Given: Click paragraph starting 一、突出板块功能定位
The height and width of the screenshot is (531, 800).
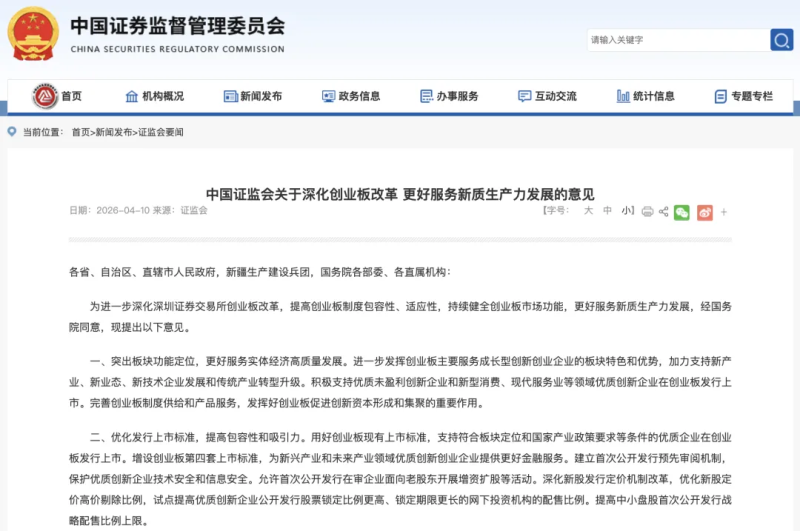Looking at the screenshot, I should tap(400, 382).
